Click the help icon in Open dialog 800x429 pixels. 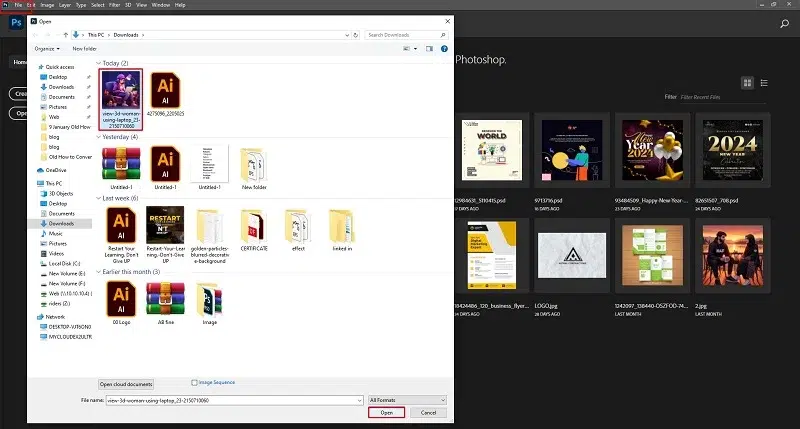coord(444,48)
